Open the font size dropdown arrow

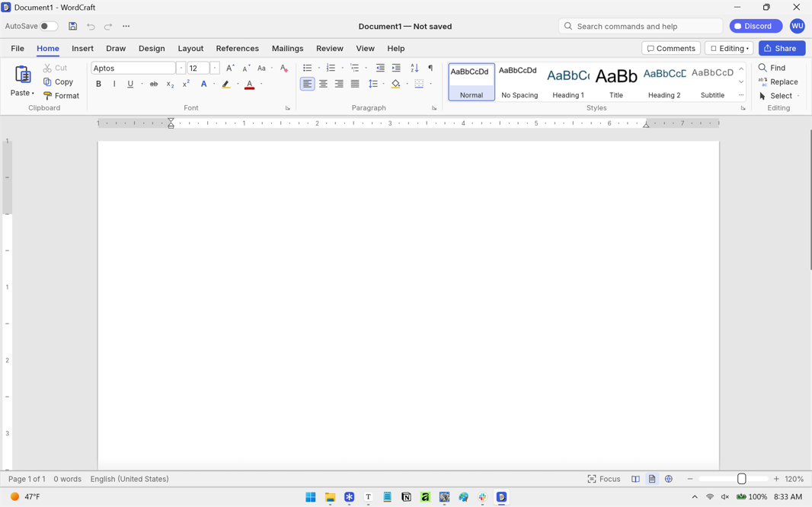coord(215,69)
